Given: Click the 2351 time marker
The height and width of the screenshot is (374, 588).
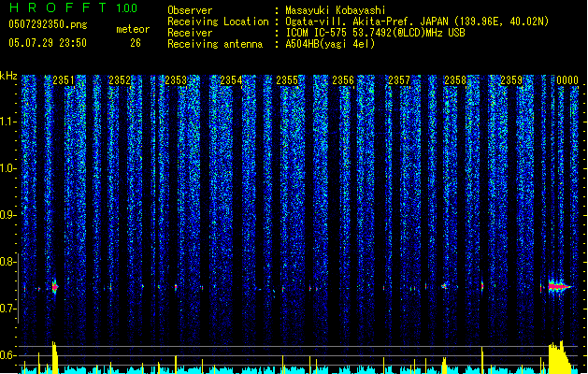Looking at the screenshot, I should [x=64, y=80].
